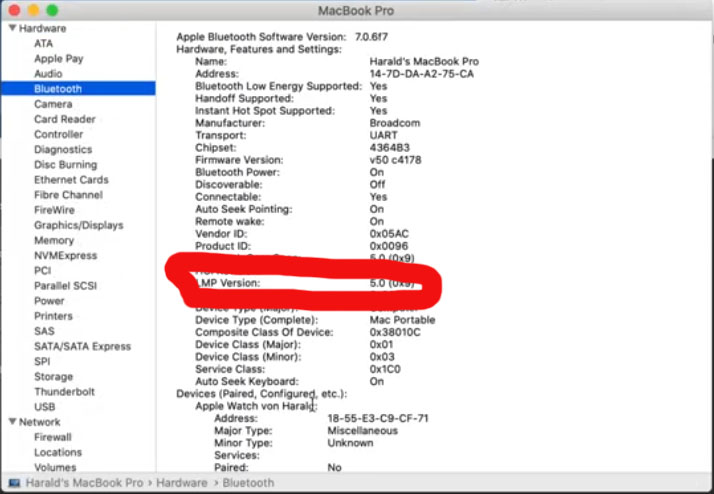Click the address value 14-7D-DA-A2-75-CA
This screenshot has height=494, width=714.
[x=422, y=74]
